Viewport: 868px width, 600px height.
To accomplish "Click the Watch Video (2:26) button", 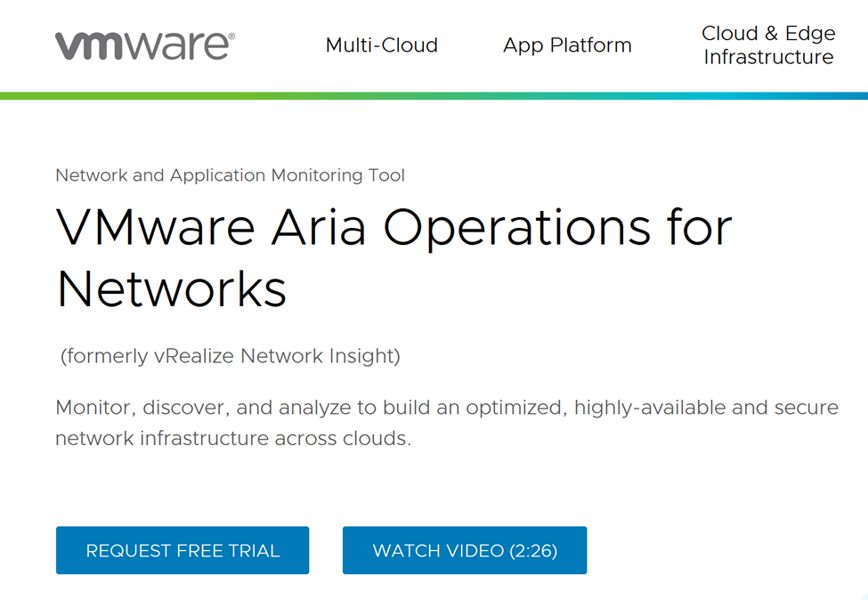I will tap(465, 550).
